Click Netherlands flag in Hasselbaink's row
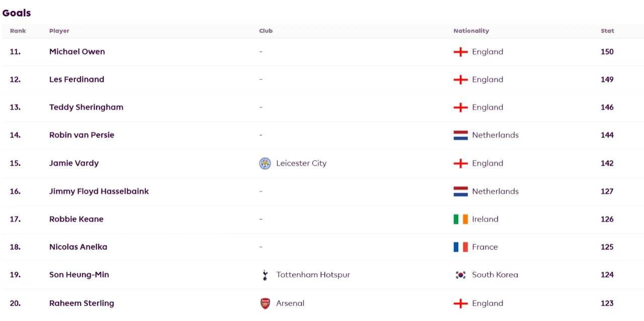644x321 pixels. [x=460, y=191]
